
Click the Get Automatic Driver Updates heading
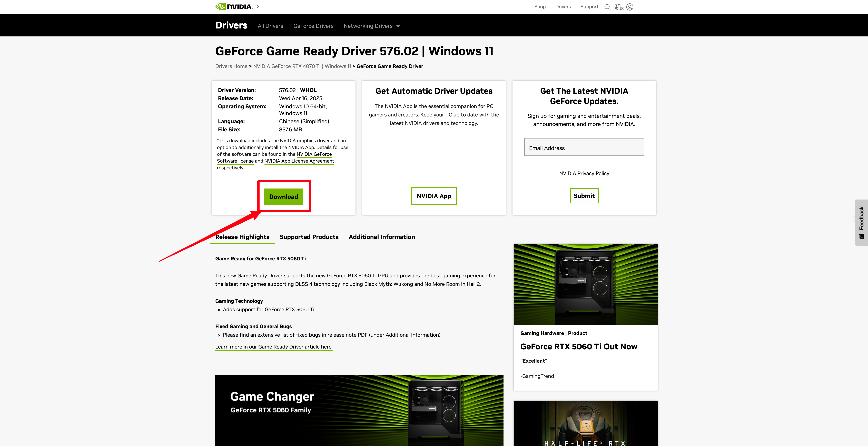point(434,91)
